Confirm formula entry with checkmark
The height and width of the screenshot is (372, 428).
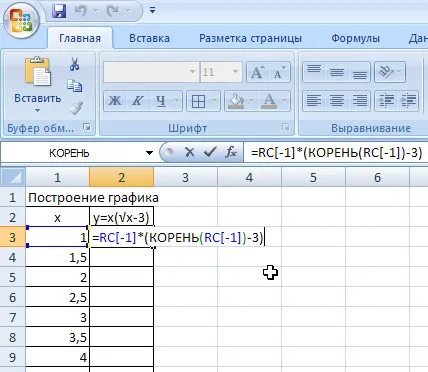point(210,153)
